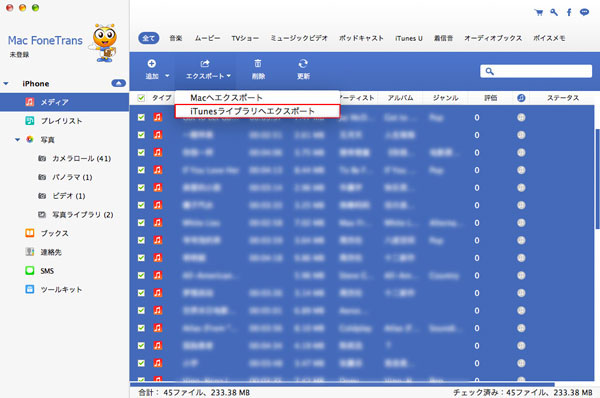Switch to the iTunes U tab
The image size is (600, 398).
[409, 38]
